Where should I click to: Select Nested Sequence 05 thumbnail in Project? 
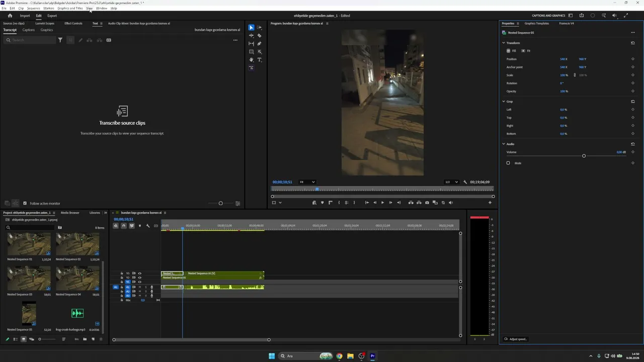pyautogui.click(x=29, y=313)
